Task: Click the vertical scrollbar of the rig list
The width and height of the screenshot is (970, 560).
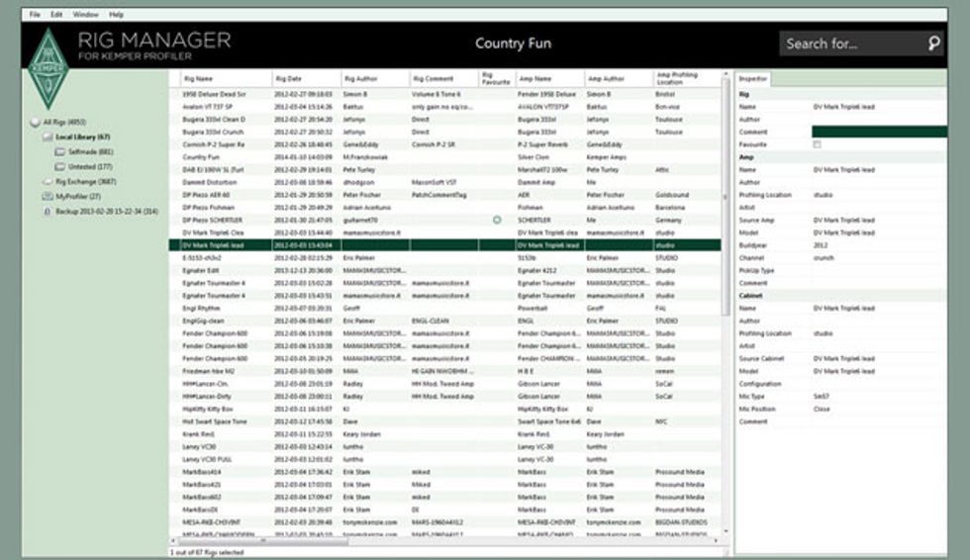Action: tap(726, 297)
